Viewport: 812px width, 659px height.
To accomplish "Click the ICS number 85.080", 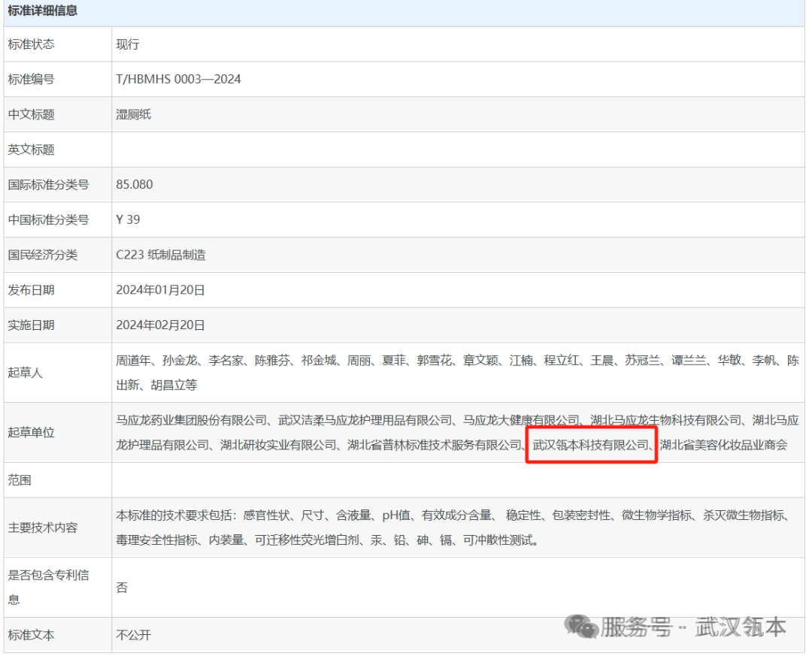I will pos(134,185).
